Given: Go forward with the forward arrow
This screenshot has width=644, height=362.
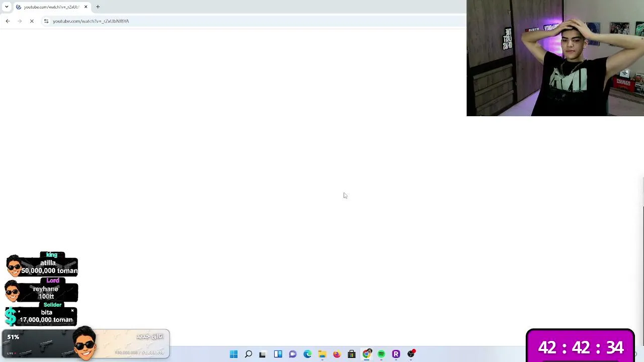Looking at the screenshot, I should 20,21.
